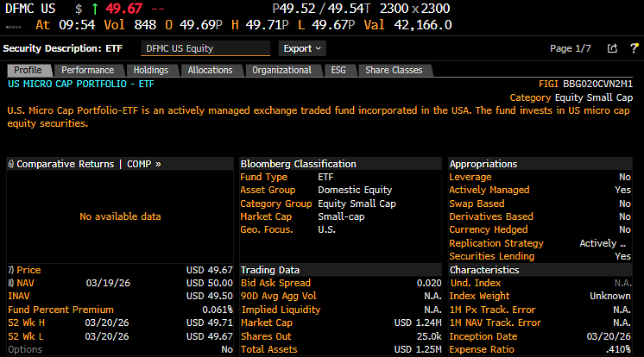Viewport: 644px width, 357px height.
Task: Switch to the Performance tab
Action: [x=87, y=70]
